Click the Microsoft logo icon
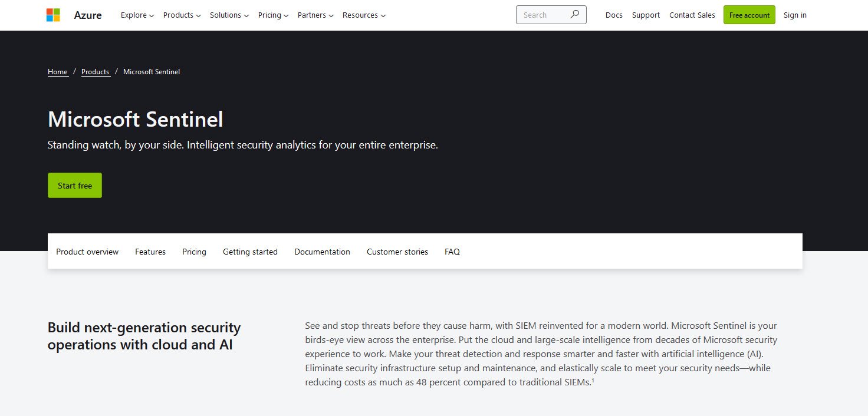This screenshot has width=868, height=416. click(53, 15)
